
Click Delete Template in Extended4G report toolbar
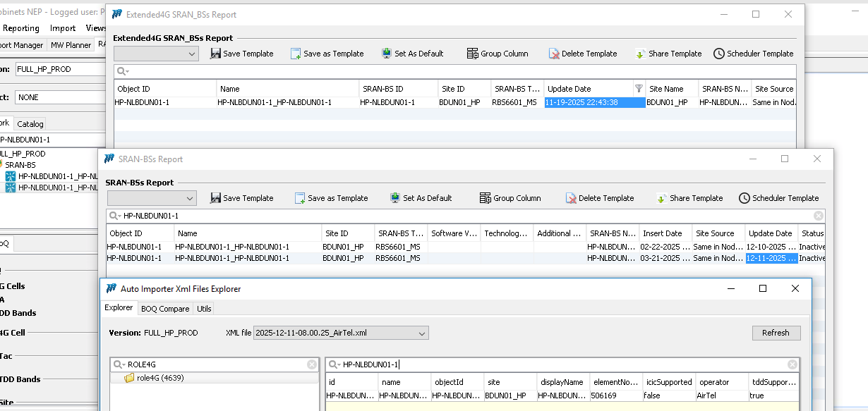pyautogui.click(x=582, y=54)
